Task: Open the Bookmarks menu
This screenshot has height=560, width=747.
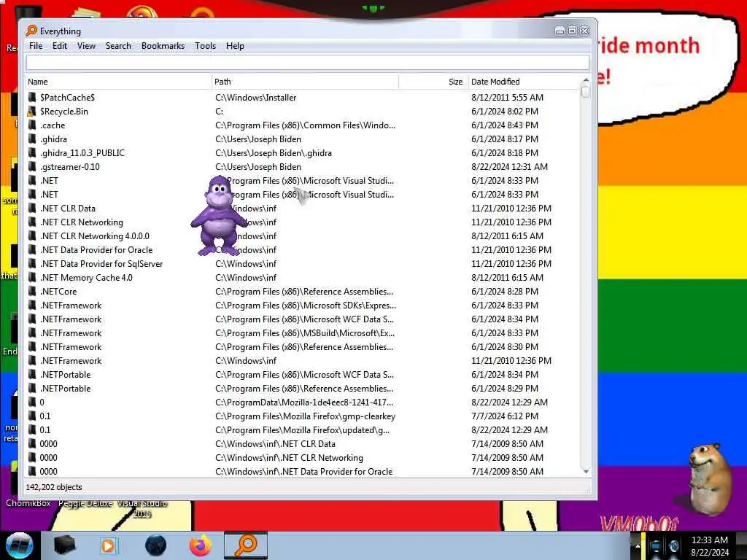Action: tap(163, 46)
